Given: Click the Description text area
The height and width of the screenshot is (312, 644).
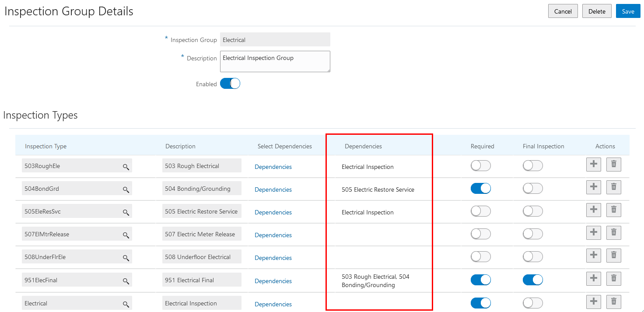Looking at the screenshot, I should [275, 61].
